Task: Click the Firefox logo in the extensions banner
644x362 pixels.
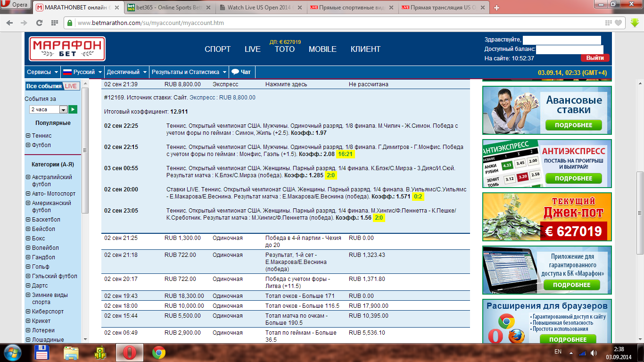Action: pyautogui.click(x=517, y=337)
